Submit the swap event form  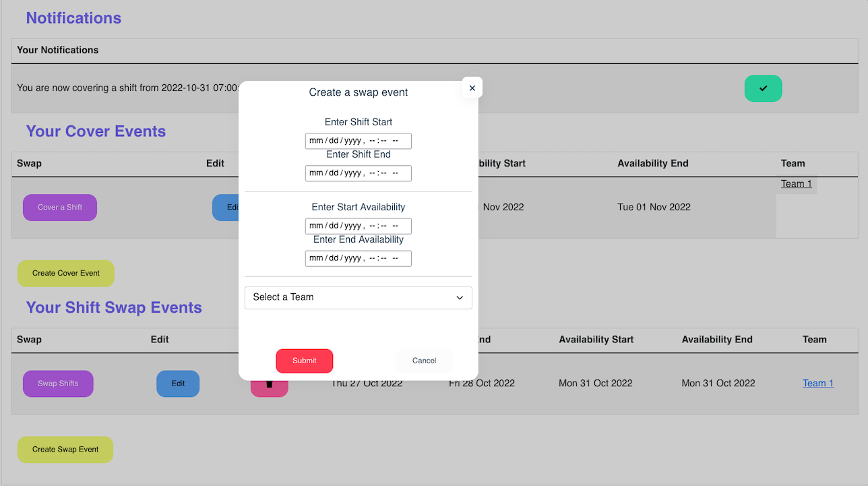click(304, 361)
